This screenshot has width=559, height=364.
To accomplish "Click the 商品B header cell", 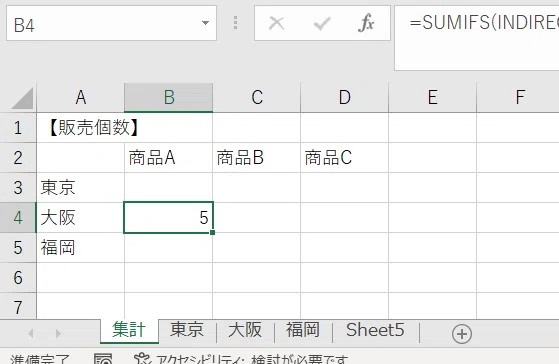I will pos(257,158).
